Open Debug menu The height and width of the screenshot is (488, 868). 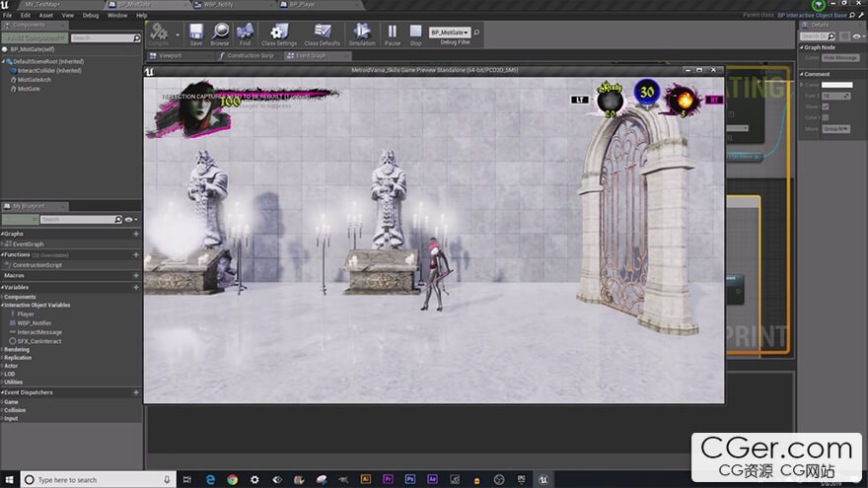pos(90,16)
